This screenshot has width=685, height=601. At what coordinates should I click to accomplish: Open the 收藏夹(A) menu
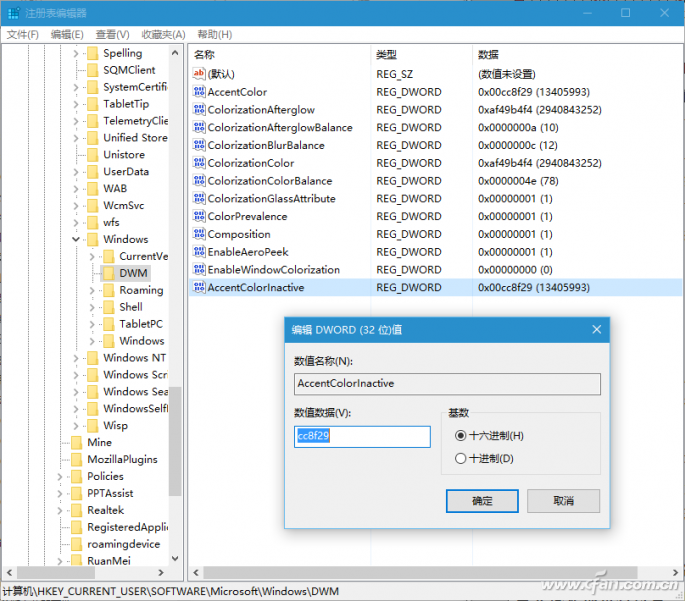tap(163, 35)
